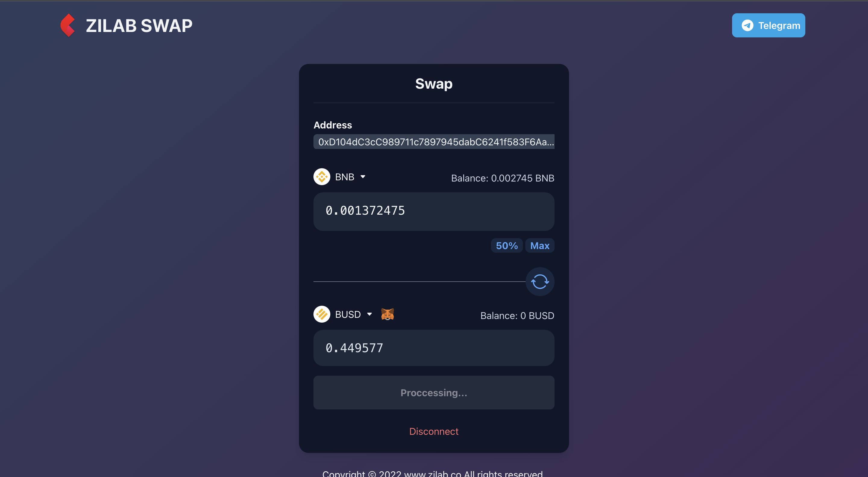Select the wallet address field
The image size is (868, 477).
click(434, 142)
